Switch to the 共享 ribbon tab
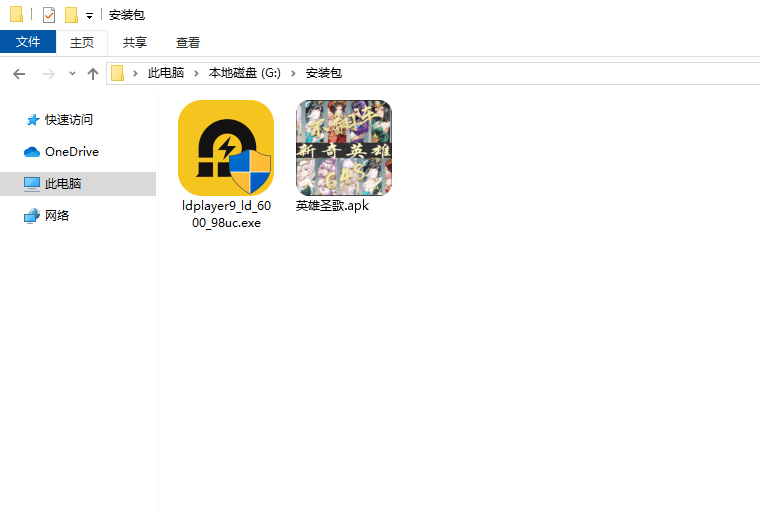760x512 pixels. (x=135, y=42)
